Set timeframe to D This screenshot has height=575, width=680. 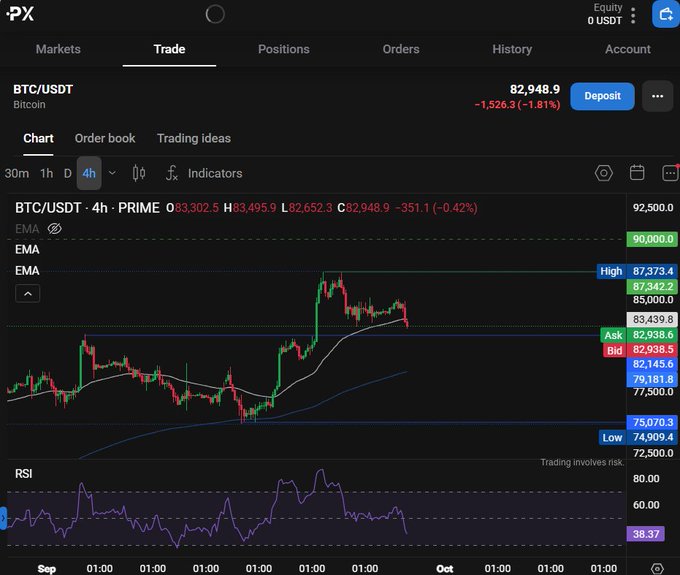[68, 173]
